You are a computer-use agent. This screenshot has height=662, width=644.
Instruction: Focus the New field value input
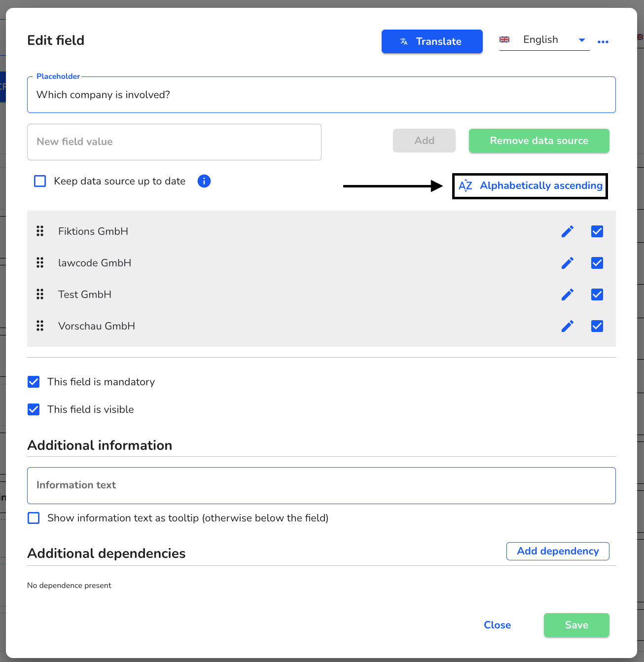click(x=174, y=142)
